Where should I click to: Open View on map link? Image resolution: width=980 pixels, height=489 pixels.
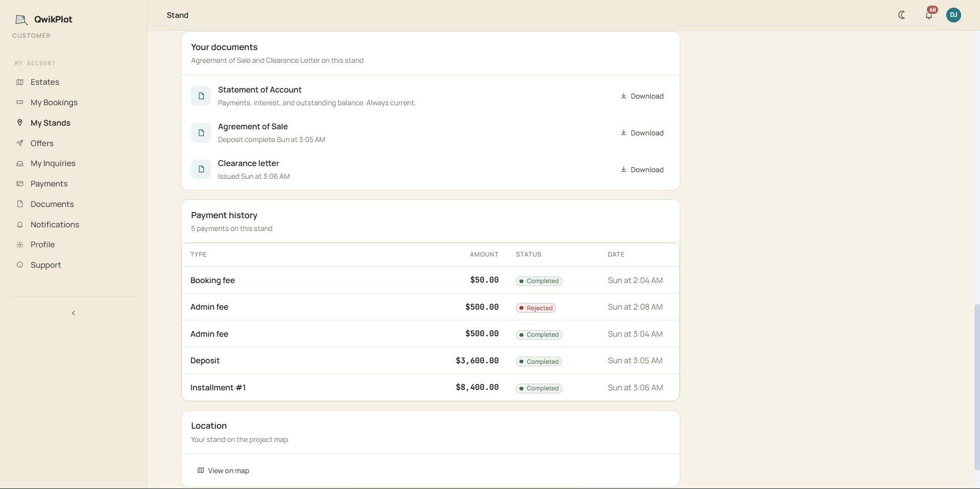(223, 471)
